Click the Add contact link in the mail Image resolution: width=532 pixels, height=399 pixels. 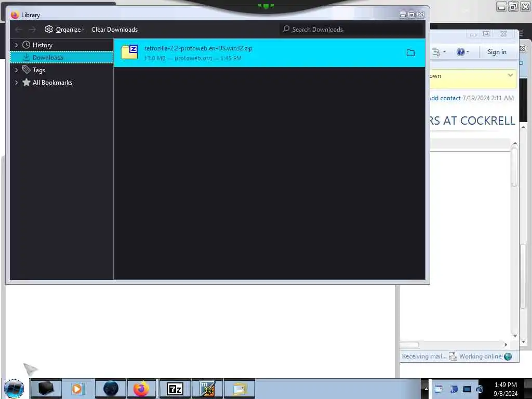click(445, 98)
